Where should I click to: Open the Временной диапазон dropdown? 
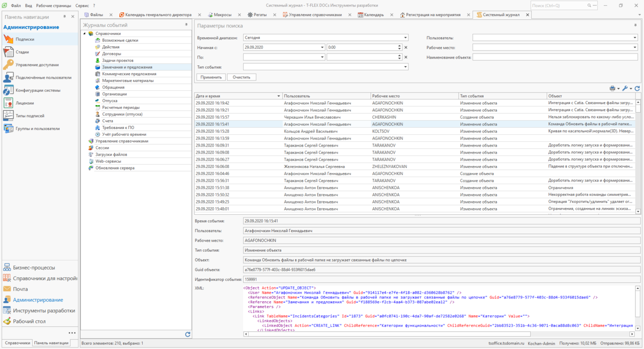tap(406, 37)
